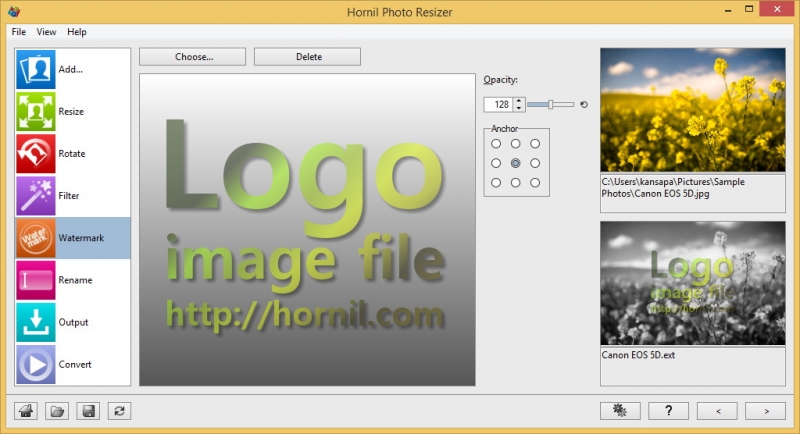Open settings with the gear button
Screen dimensions: 800x434
[x=620, y=411]
